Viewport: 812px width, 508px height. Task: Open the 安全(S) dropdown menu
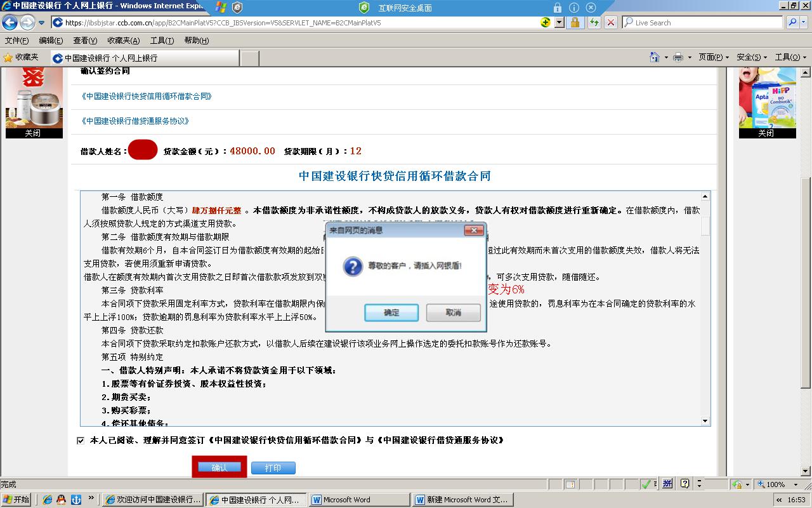point(752,57)
